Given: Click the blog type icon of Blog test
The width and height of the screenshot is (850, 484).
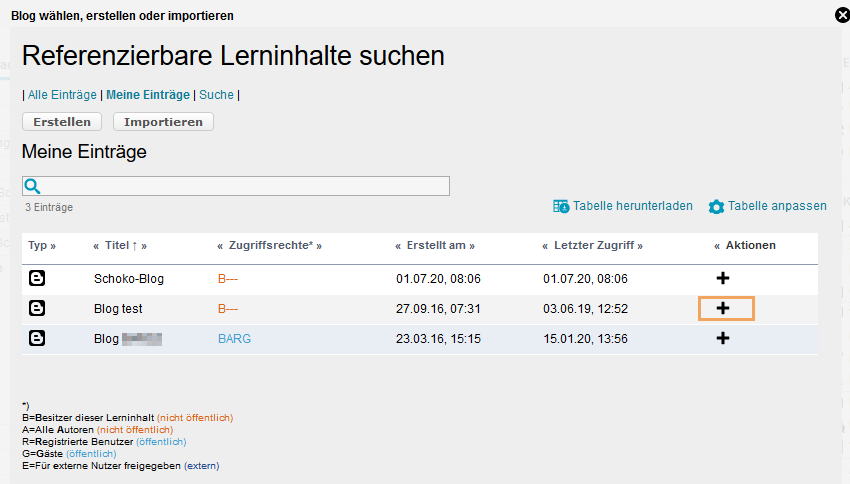Looking at the screenshot, I should (x=37, y=308).
